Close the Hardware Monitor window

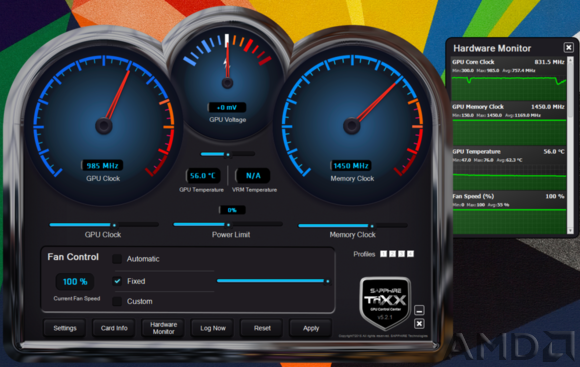click(x=569, y=47)
